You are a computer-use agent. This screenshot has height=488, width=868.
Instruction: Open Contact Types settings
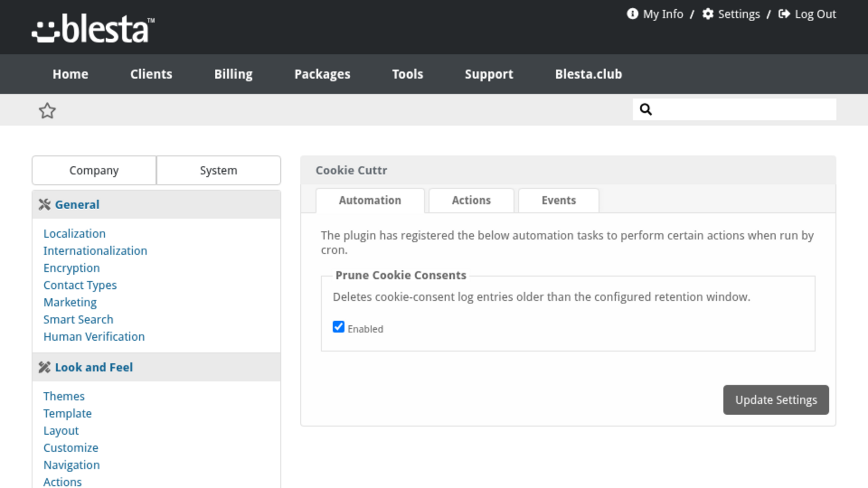80,285
